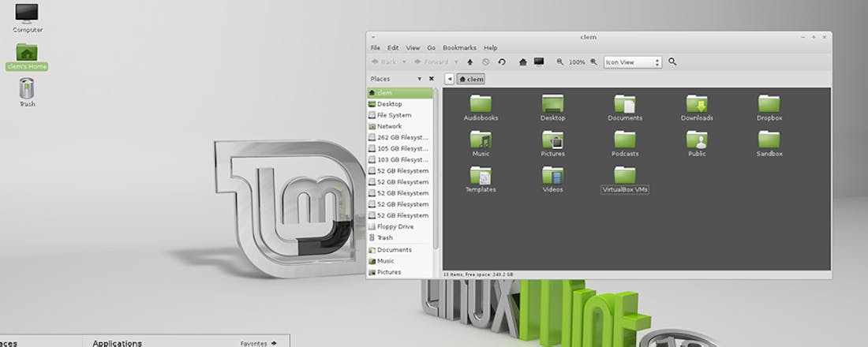Image resolution: width=868 pixels, height=347 pixels.
Task: Zoom in with the plus magnifier
Action: pyautogui.click(x=593, y=62)
